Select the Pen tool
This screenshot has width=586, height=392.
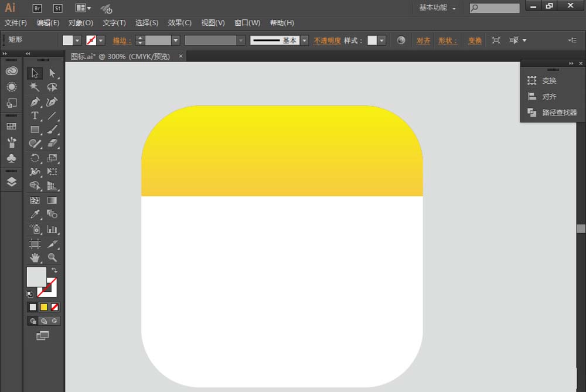tap(35, 101)
